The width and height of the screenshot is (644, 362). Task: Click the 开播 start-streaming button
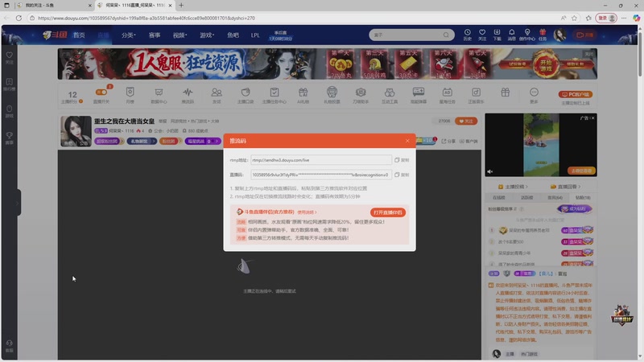pyautogui.click(x=585, y=35)
